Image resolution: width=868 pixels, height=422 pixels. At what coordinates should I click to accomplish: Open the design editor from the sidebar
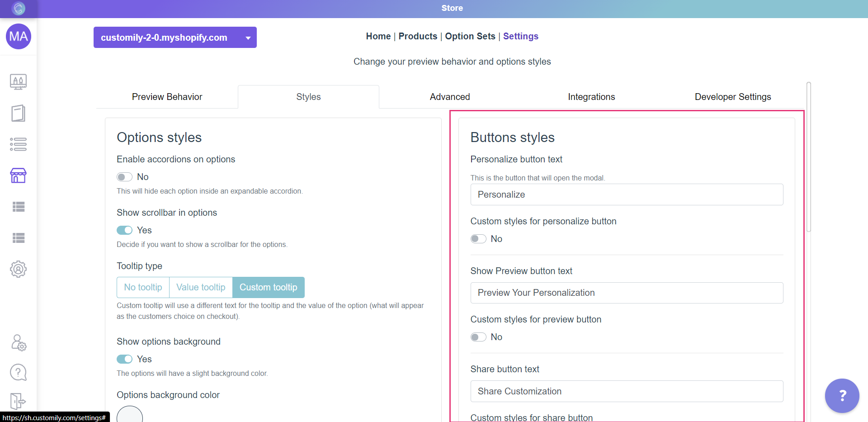pos(18,82)
